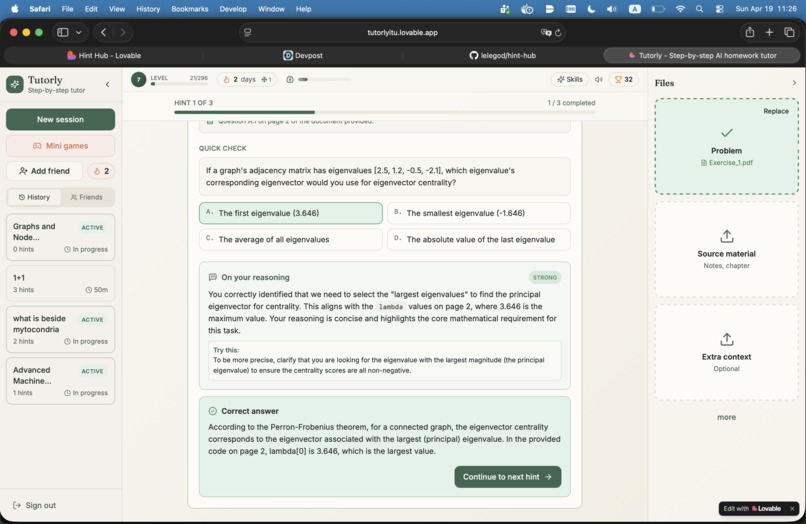806x524 pixels.
Task: Click the info icon beside the progress bar
Action: (290, 80)
